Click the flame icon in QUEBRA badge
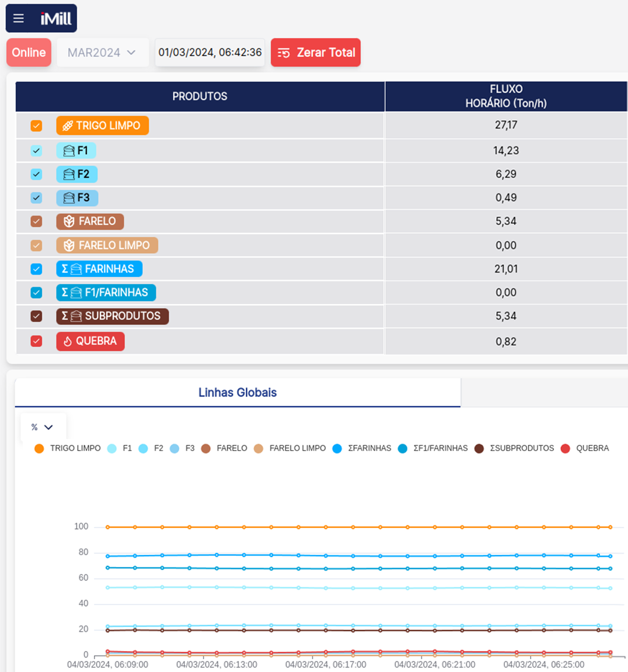628x672 pixels. [68, 342]
